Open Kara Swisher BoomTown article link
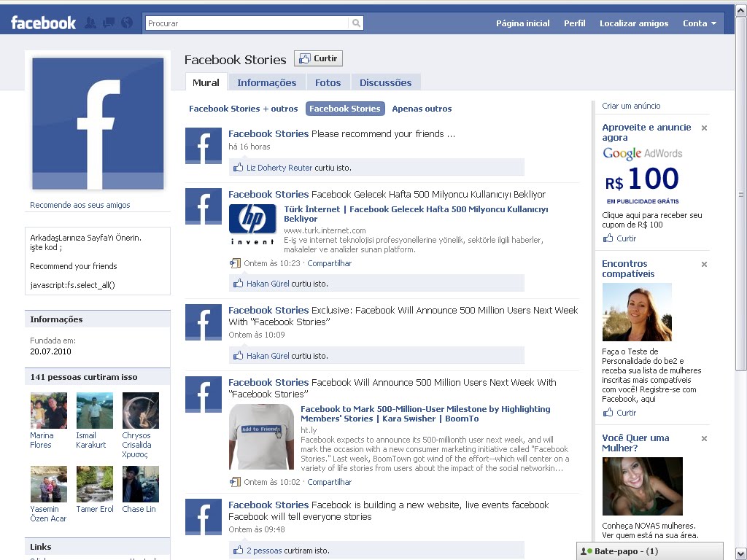This screenshot has height=560, width=747. 425,414
